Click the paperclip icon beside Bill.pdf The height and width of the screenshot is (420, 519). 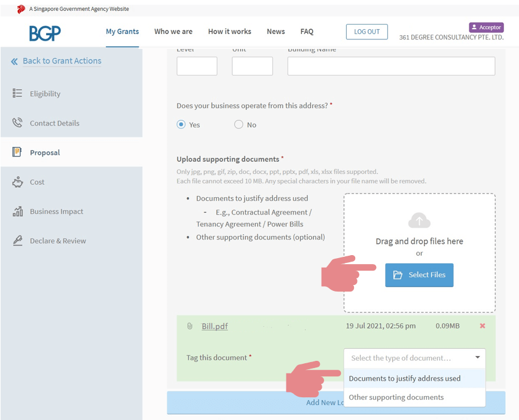point(190,326)
